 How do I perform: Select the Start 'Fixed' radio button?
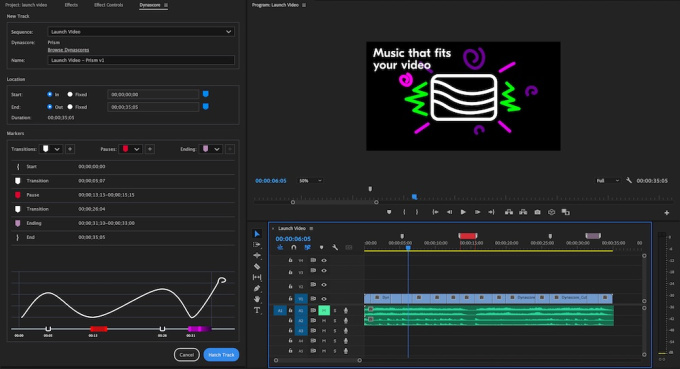click(70, 94)
